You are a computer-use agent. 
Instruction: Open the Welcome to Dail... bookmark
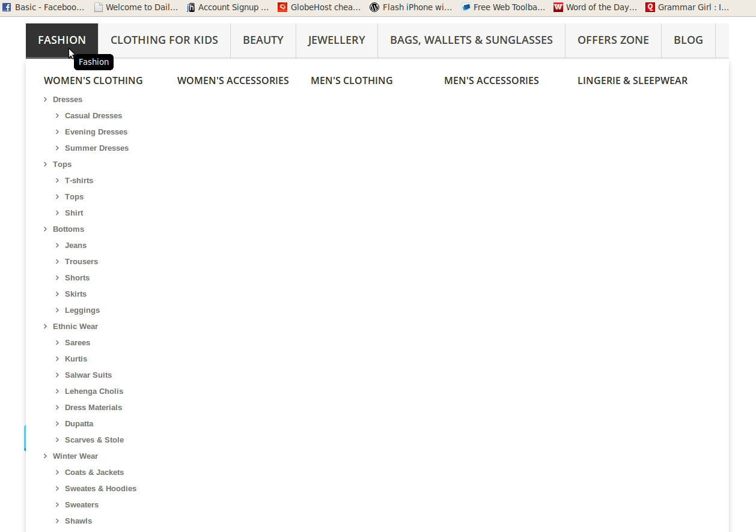coord(136,7)
